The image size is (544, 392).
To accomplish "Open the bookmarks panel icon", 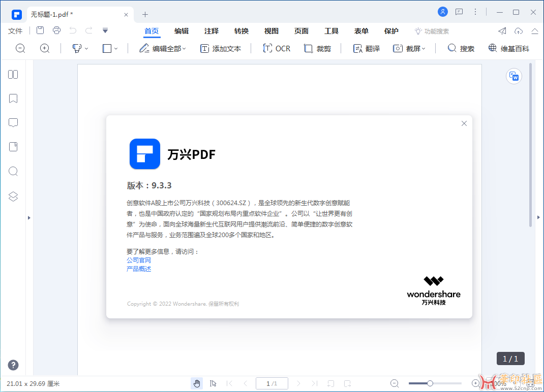I will click(13, 99).
